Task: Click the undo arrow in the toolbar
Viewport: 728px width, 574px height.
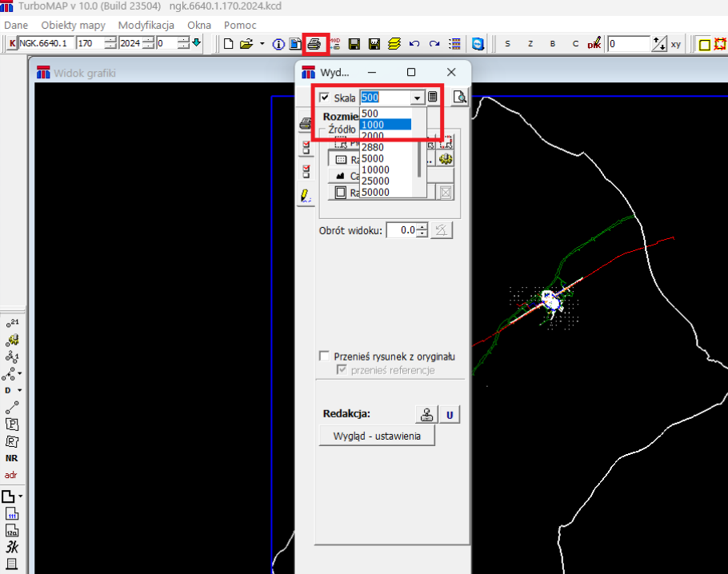Action: (414, 43)
